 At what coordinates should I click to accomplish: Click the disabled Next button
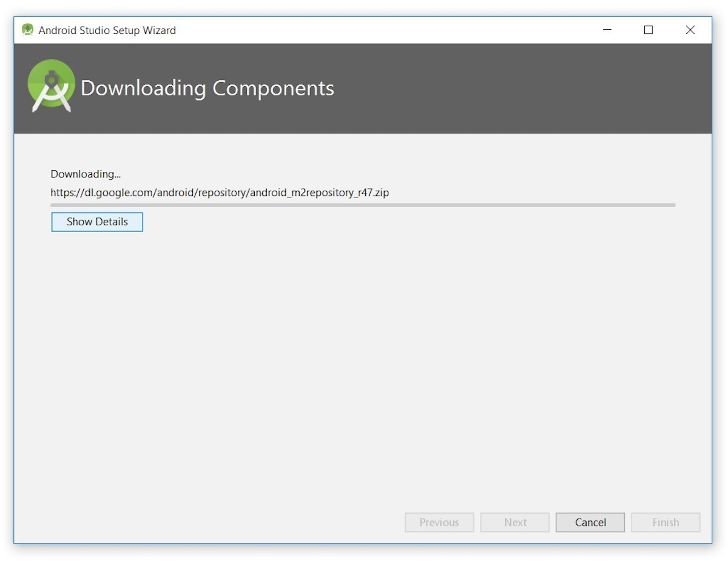[x=515, y=522]
